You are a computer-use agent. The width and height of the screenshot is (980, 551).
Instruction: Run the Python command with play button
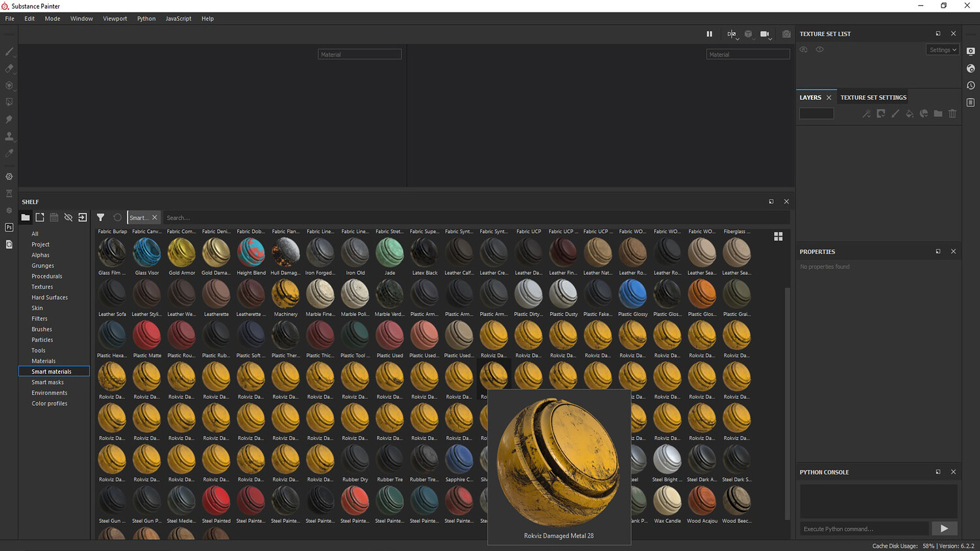pos(944,529)
